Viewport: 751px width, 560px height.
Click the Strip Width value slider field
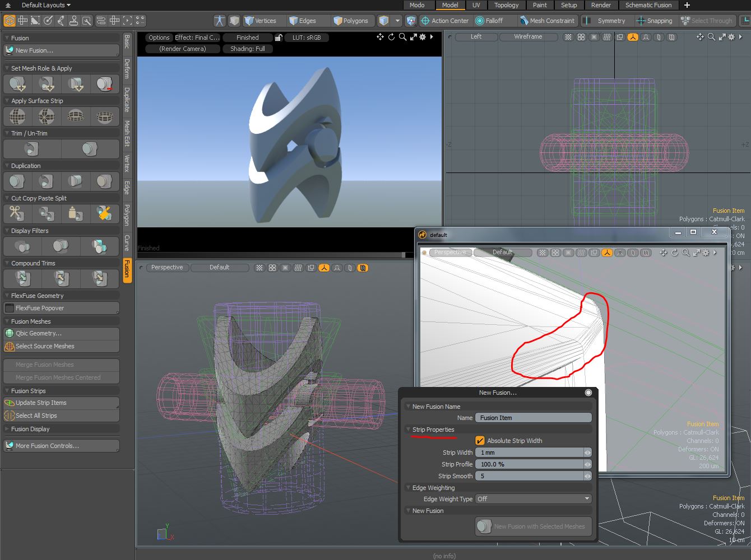click(529, 452)
